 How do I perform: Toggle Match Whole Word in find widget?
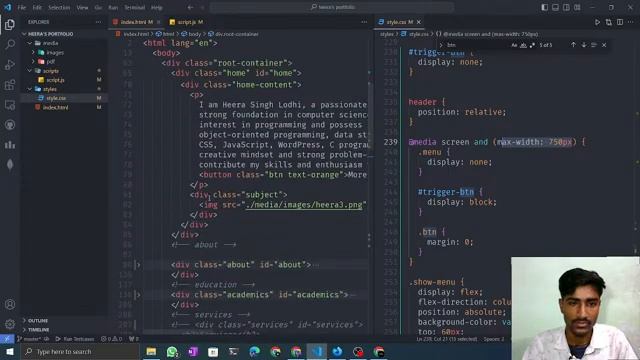[523, 45]
